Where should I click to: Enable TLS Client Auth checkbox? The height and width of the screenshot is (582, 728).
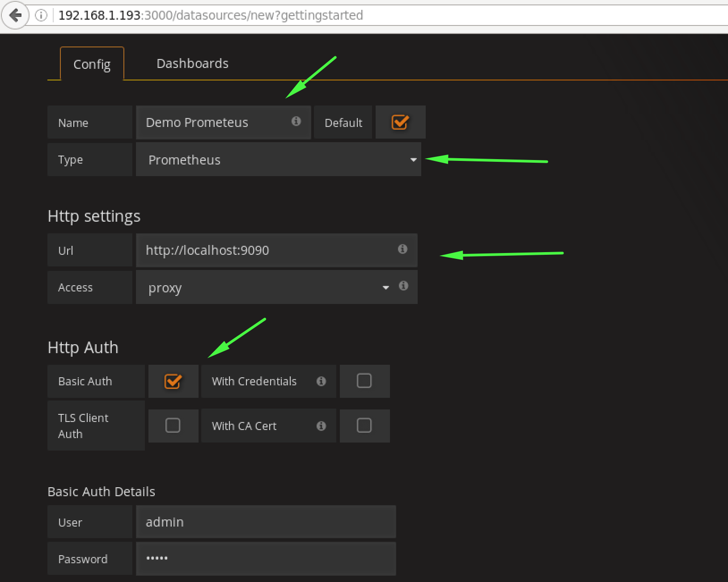click(173, 426)
